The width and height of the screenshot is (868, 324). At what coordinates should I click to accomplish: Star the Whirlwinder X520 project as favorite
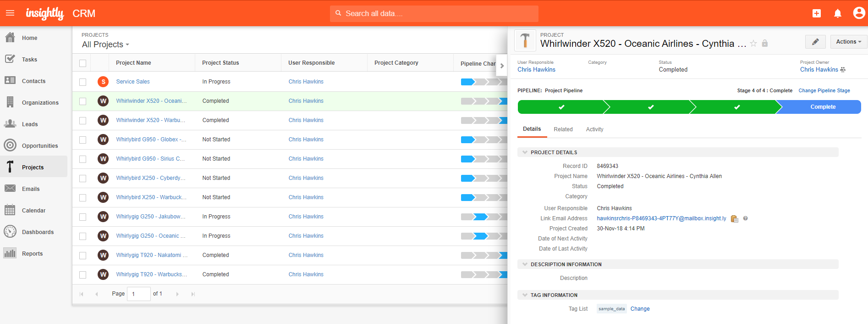(x=753, y=44)
